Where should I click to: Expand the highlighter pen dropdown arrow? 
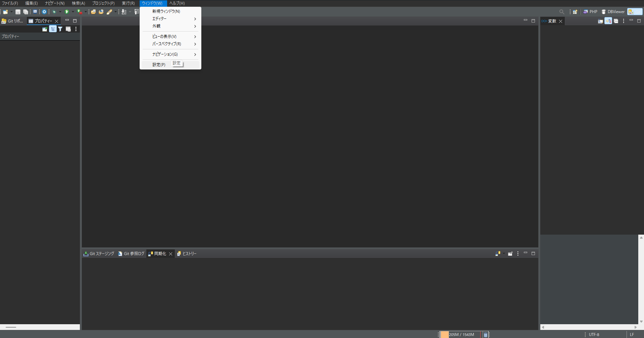[115, 12]
